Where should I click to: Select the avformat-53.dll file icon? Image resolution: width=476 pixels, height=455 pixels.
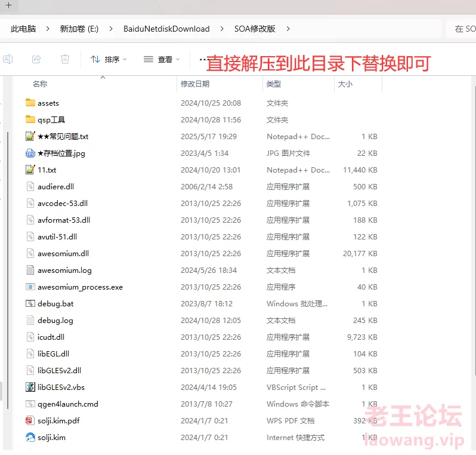[x=30, y=220]
